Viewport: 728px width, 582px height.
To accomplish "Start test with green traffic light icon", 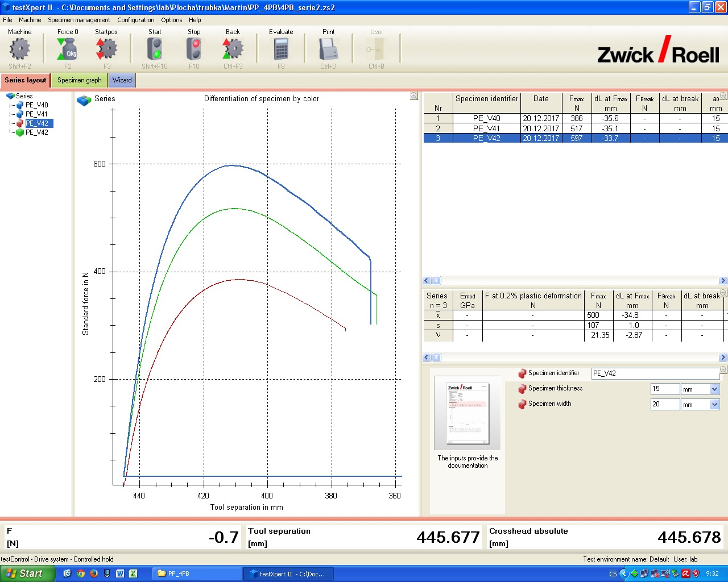I will pyautogui.click(x=154, y=49).
